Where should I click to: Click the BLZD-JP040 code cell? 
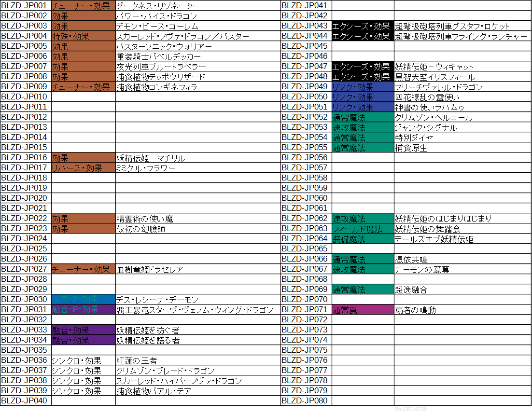(x=26, y=401)
